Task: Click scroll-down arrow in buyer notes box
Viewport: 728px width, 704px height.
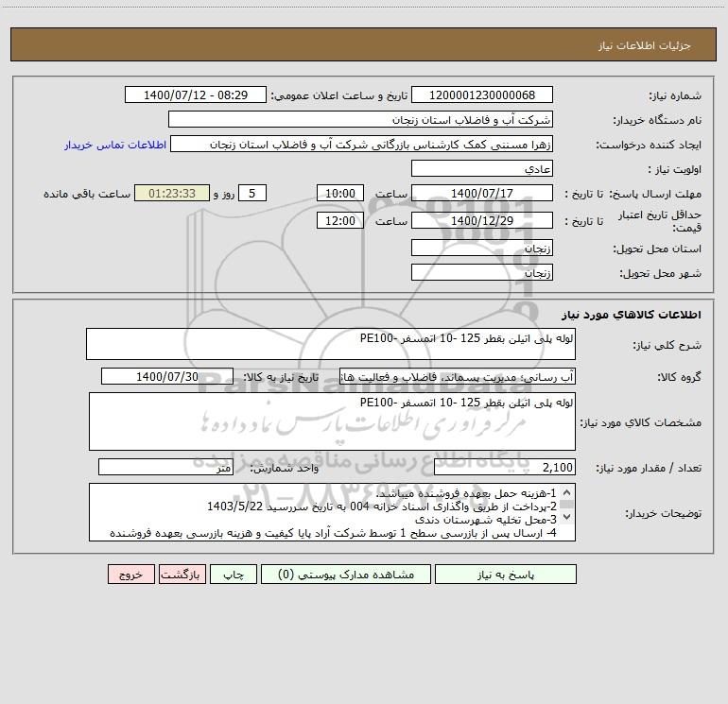Action: click(x=566, y=517)
